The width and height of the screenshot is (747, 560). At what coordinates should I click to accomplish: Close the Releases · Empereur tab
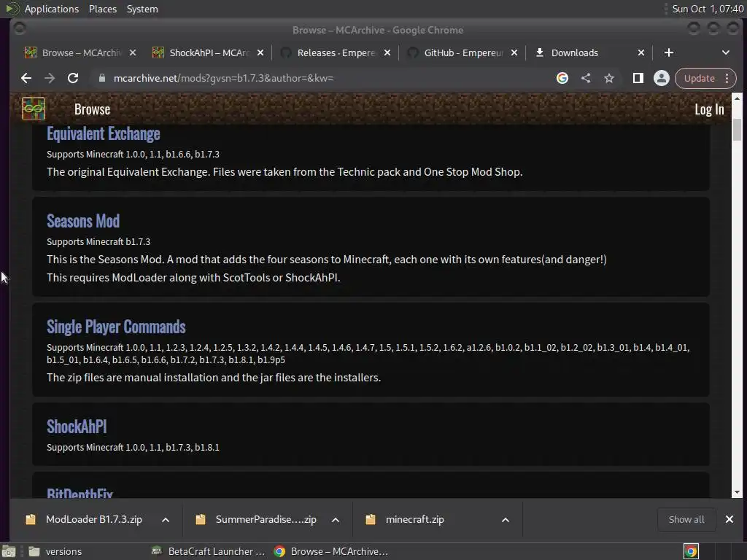pos(387,52)
